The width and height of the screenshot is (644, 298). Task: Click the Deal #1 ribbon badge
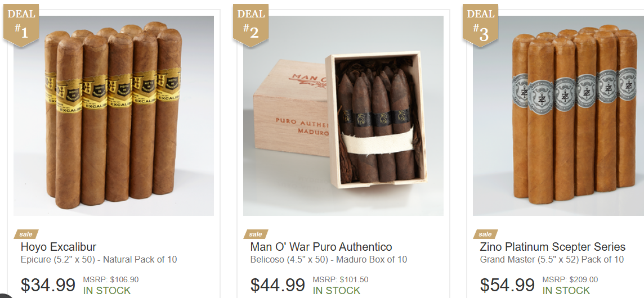tap(21, 25)
